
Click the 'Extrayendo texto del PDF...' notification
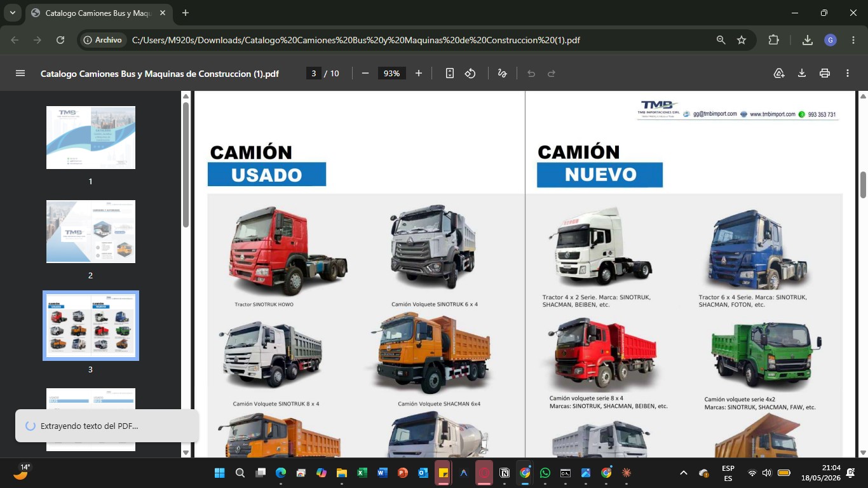tap(107, 426)
